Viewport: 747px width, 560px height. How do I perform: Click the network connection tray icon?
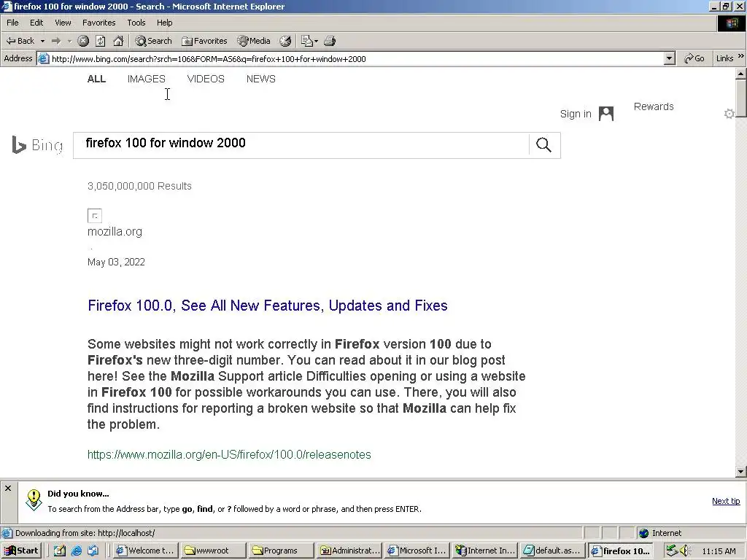click(x=671, y=551)
